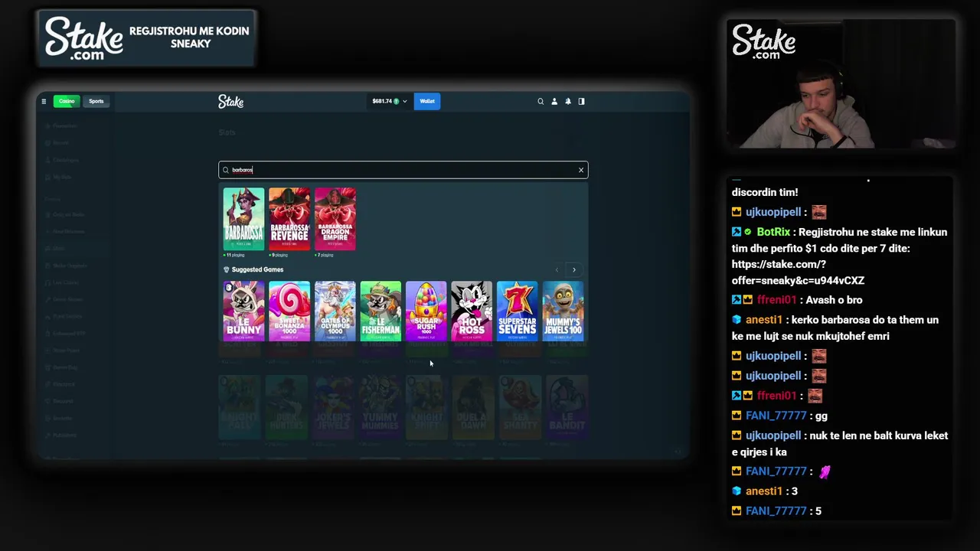This screenshot has height=551, width=980.
Task: Open the user profile icon
Action: point(554,101)
